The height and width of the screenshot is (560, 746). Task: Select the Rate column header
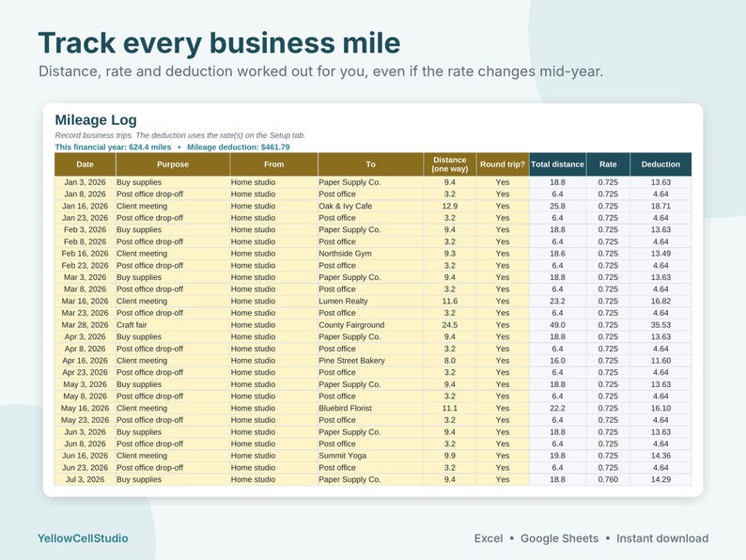pyautogui.click(x=608, y=164)
